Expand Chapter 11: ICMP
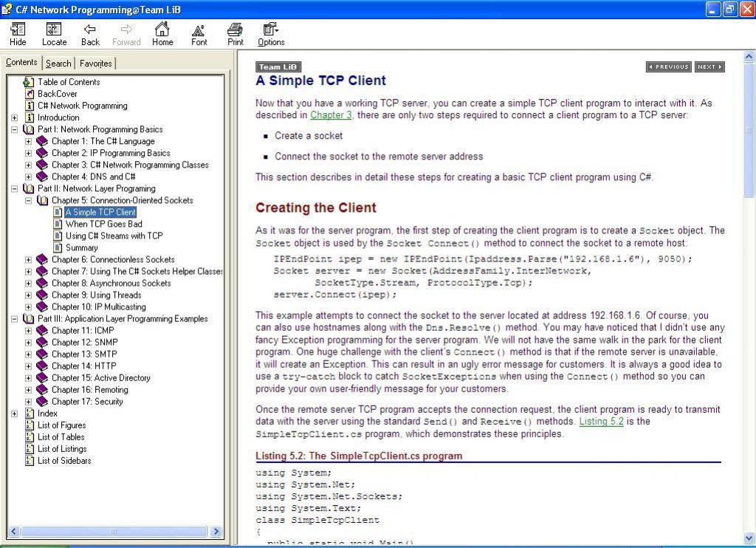Screen dimensions: 756x548 pos(29,330)
